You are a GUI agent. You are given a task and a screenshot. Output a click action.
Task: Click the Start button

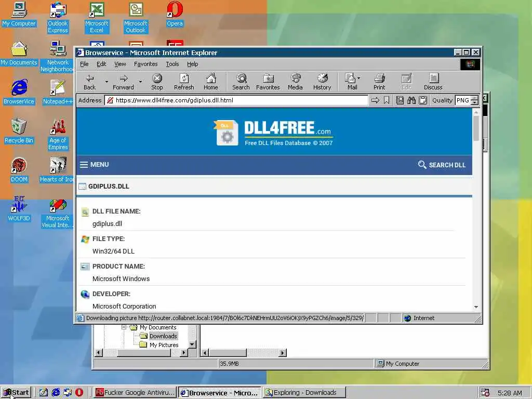[x=16, y=393]
